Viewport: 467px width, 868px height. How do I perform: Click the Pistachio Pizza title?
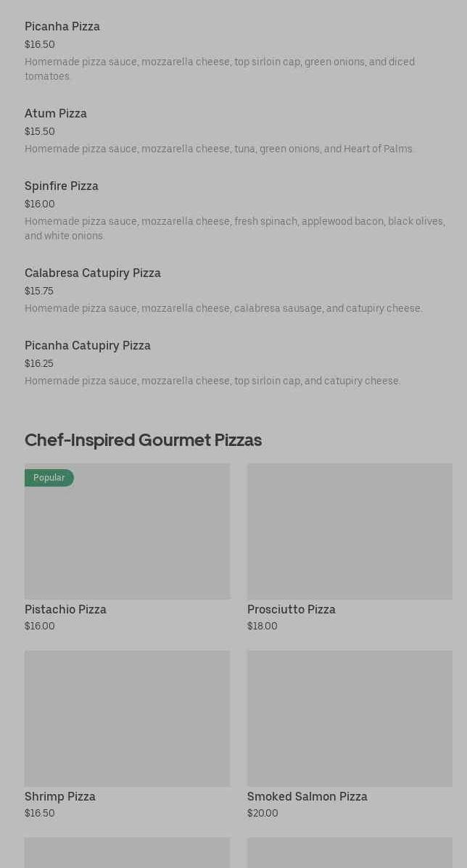(65, 610)
